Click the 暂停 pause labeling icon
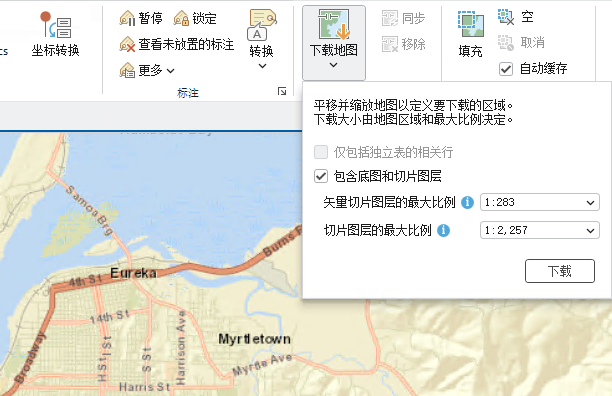 127,18
